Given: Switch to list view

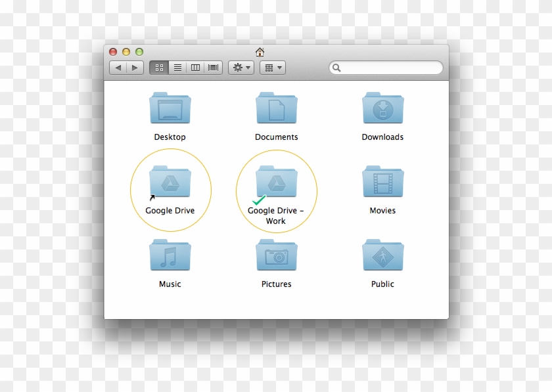Looking at the screenshot, I should [x=177, y=68].
